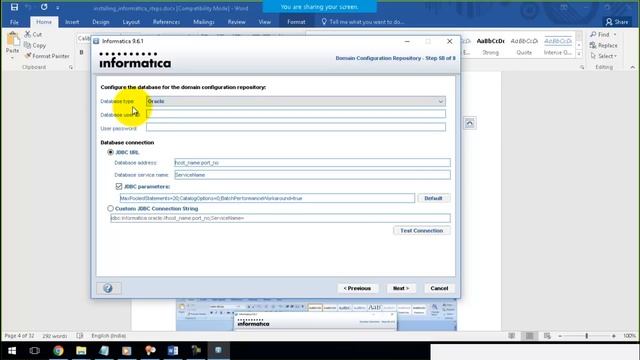Click the word count in status bar
This screenshot has height=360, width=640.
pyautogui.click(x=54, y=336)
